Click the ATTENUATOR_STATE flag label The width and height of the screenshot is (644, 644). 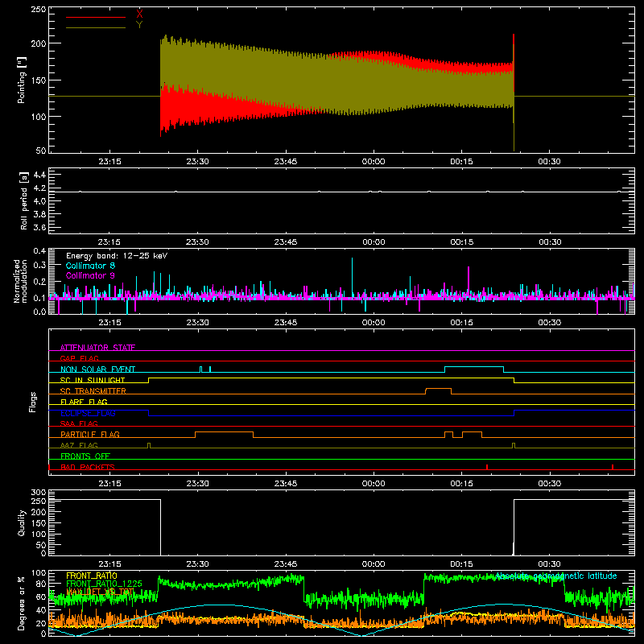coord(97,348)
